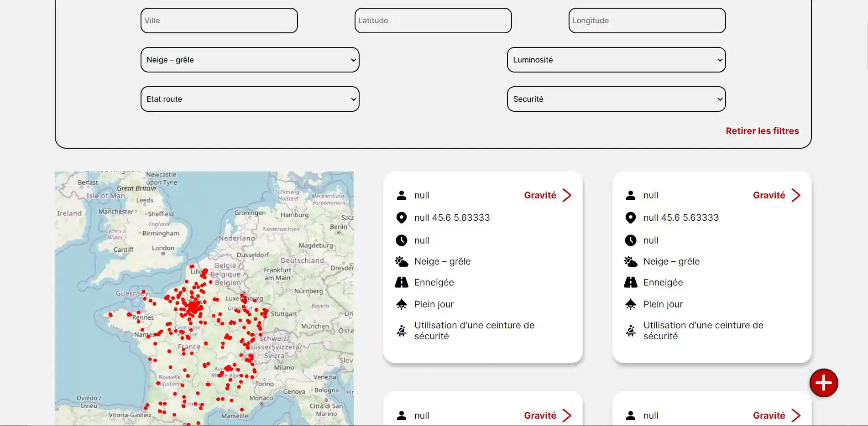Click the Gravité arrow in first card
The width and height of the screenshot is (868, 426).
pos(567,195)
